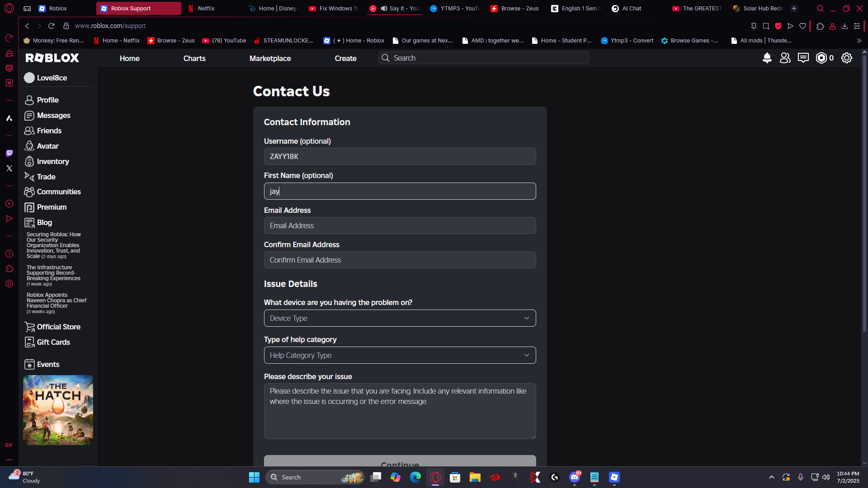Click the Continue button
The image size is (868, 488).
pyautogui.click(x=400, y=461)
